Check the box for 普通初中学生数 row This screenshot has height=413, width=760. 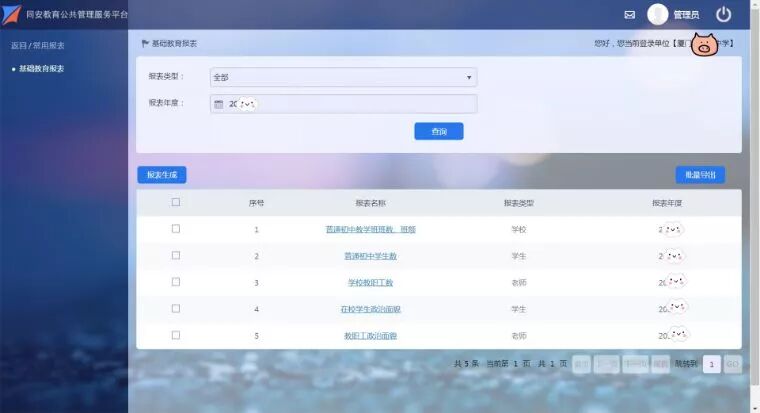(x=175, y=255)
